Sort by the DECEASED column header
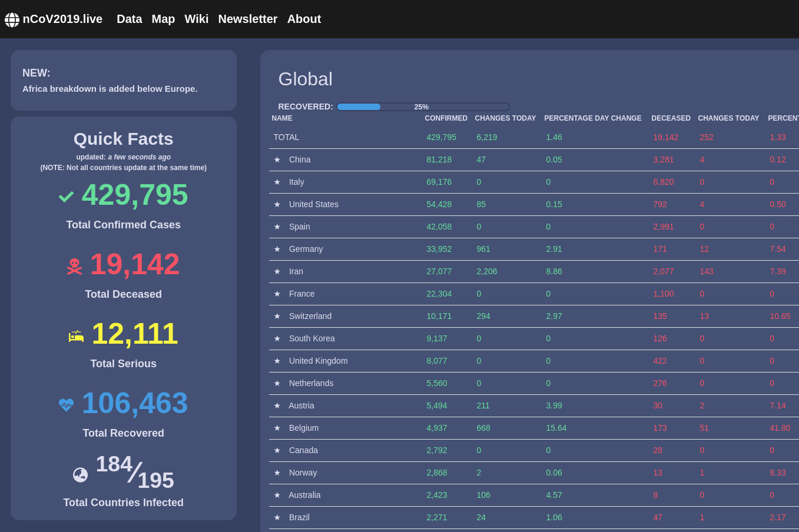 [x=671, y=118]
